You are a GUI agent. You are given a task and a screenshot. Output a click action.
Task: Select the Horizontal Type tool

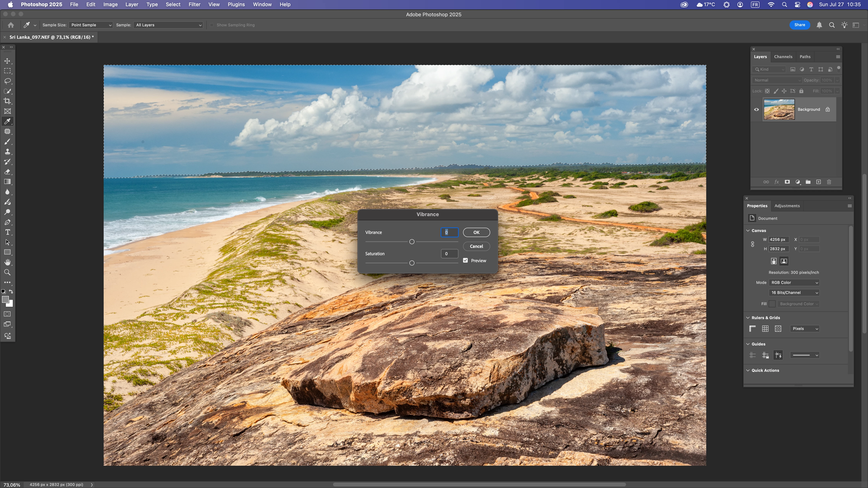7,232
